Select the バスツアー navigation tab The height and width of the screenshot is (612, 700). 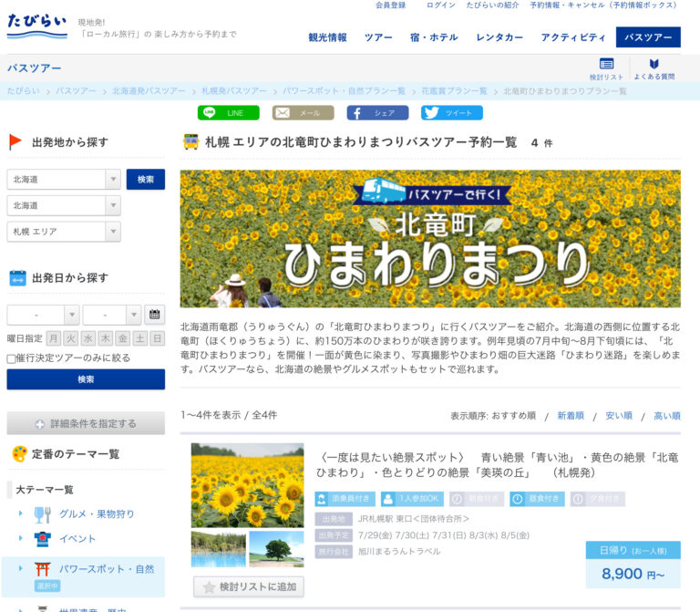coord(647,37)
